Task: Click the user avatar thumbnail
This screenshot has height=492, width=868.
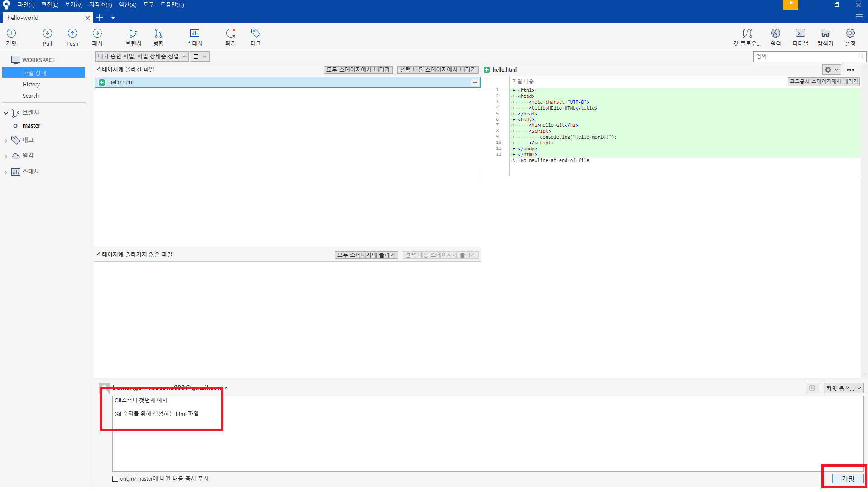Action: (104, 389)
